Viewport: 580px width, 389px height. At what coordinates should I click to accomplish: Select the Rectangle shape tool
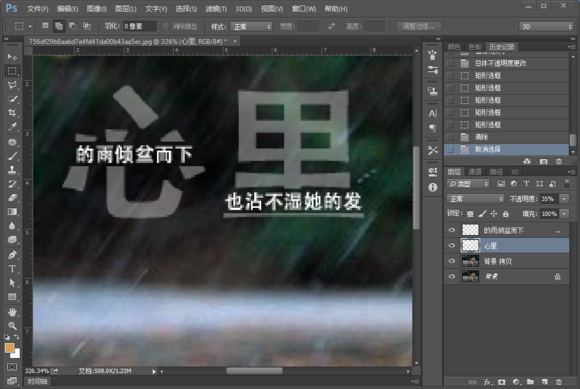coord(12,297)
